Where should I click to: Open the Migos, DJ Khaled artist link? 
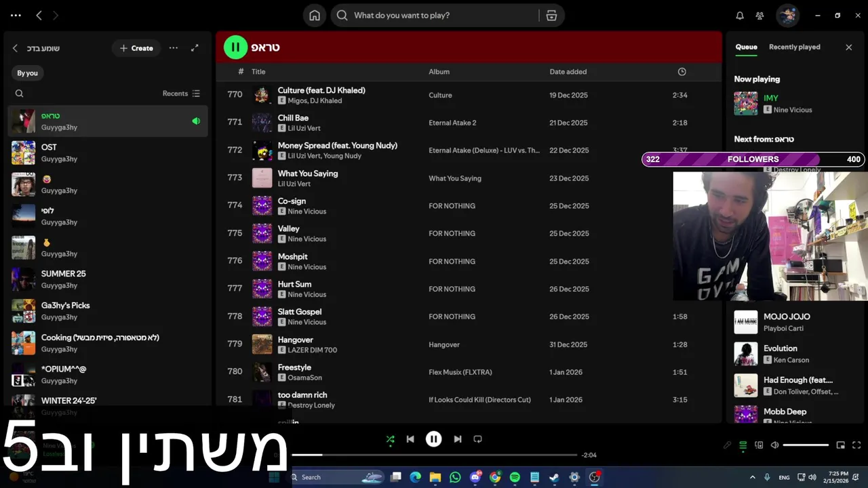(x=315, y=100)
